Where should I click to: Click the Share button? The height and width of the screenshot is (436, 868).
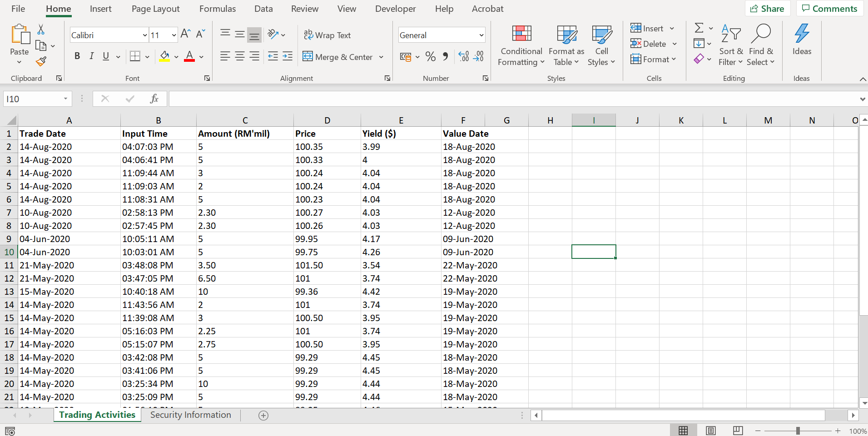(768, 8)
